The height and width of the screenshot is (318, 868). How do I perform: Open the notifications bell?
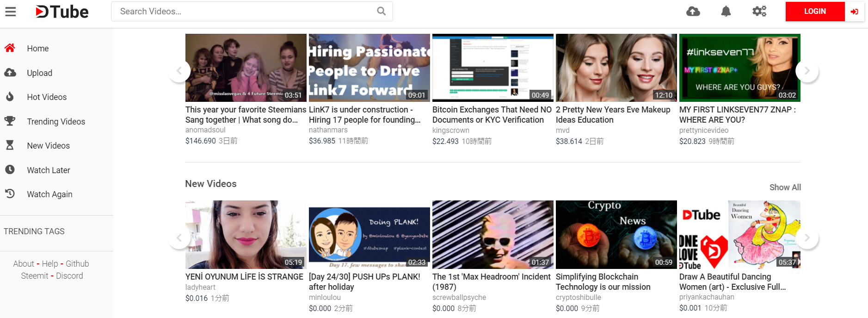tap(726, 11)
